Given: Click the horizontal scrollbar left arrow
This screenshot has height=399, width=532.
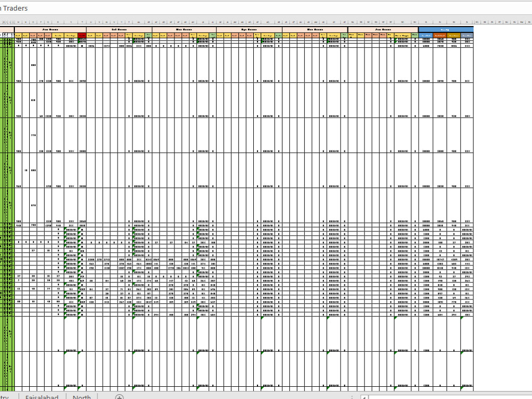Looking at the screenshot, I should (x=364, y=397).
